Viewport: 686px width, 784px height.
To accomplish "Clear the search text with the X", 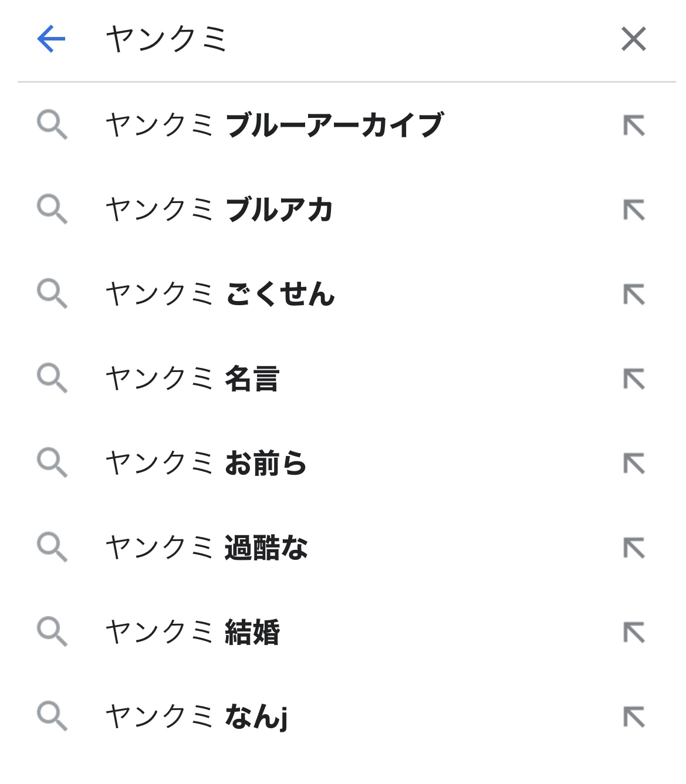I will (x=633, y=39).
